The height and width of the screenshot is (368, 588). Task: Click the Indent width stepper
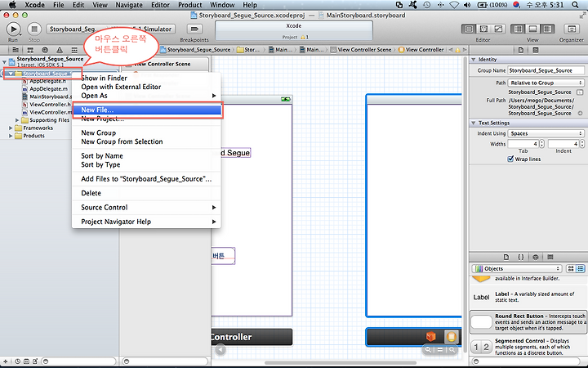(x=582, y=144)
